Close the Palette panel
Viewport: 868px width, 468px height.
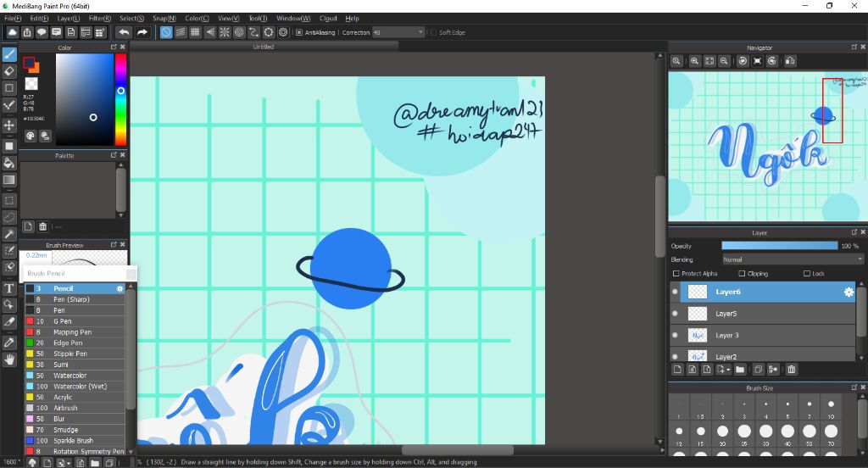122,155
